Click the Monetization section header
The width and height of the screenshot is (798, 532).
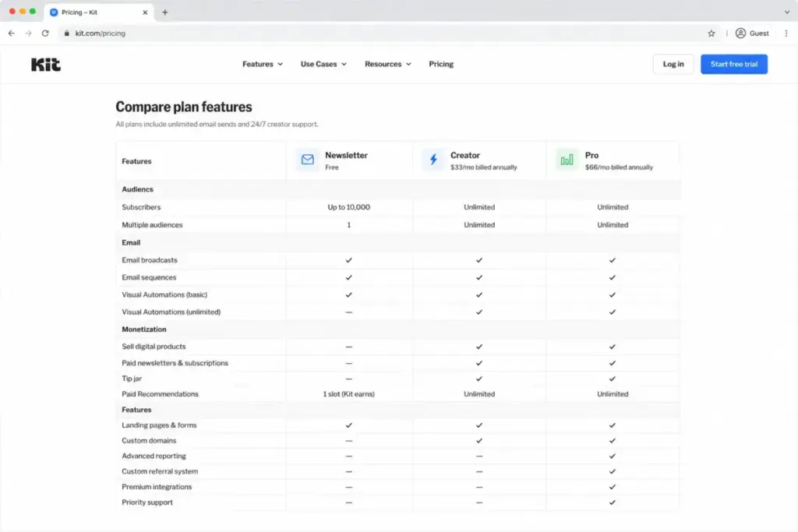144,329
